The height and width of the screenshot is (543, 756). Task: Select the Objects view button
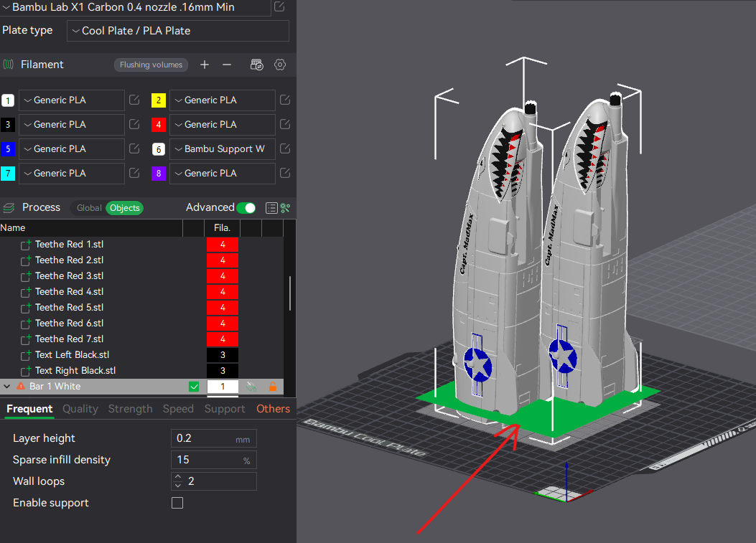pyautogui.click(x=124, y=207)
